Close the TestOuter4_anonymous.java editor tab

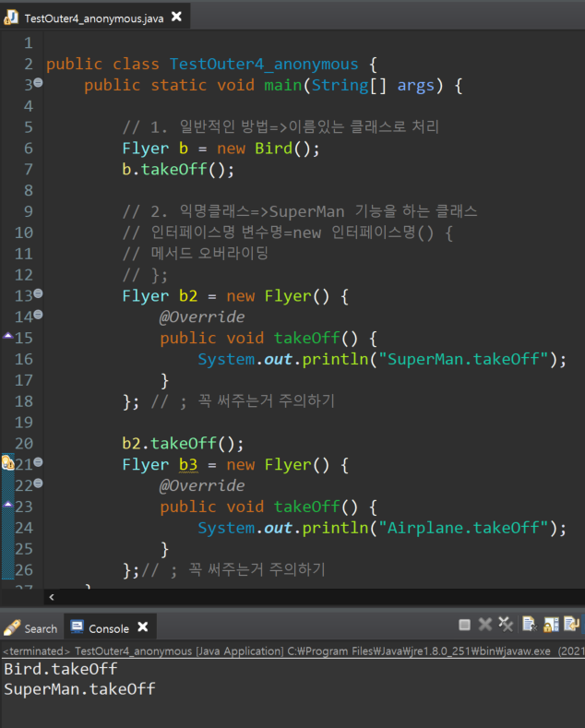coord(176,18)
